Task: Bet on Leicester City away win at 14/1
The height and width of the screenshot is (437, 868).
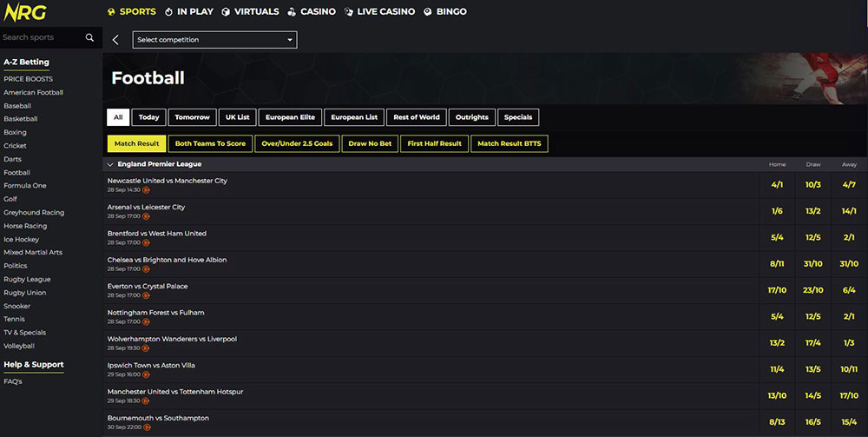Action: (x=849, y=211)
